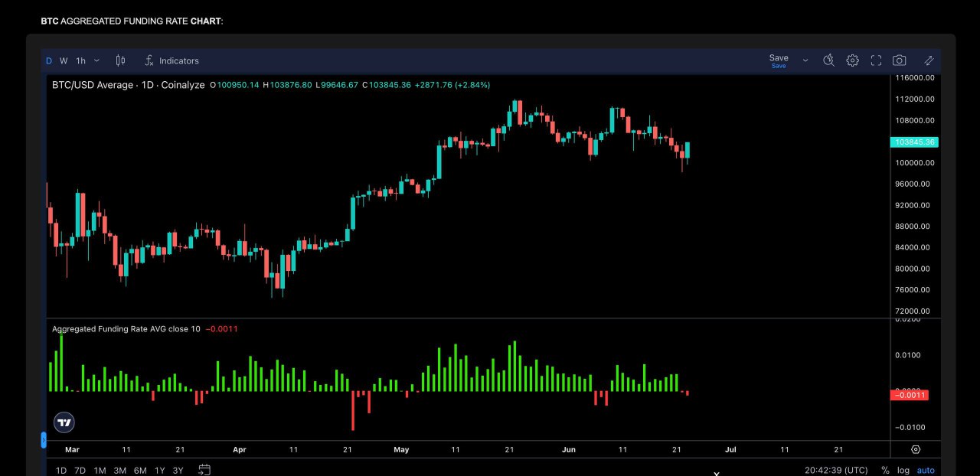
Task: Select the 1Y date range button
Action: coord(159,471)
